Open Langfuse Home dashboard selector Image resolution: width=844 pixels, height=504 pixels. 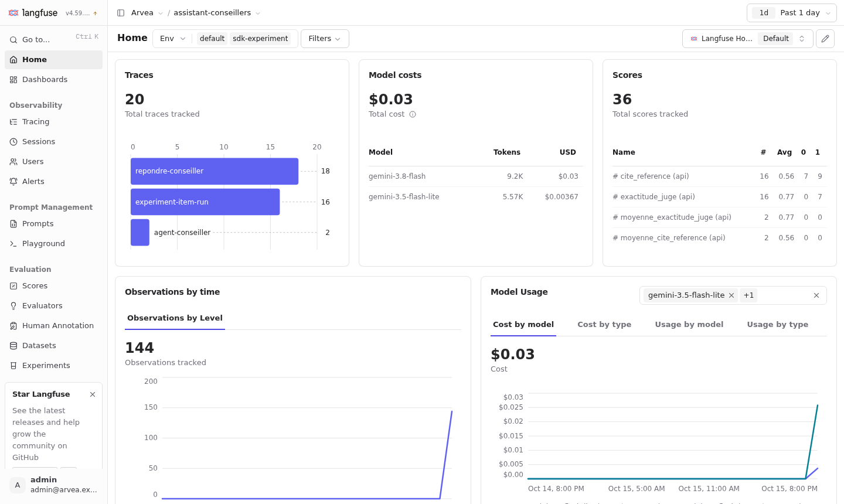click(x=747, y=39)
